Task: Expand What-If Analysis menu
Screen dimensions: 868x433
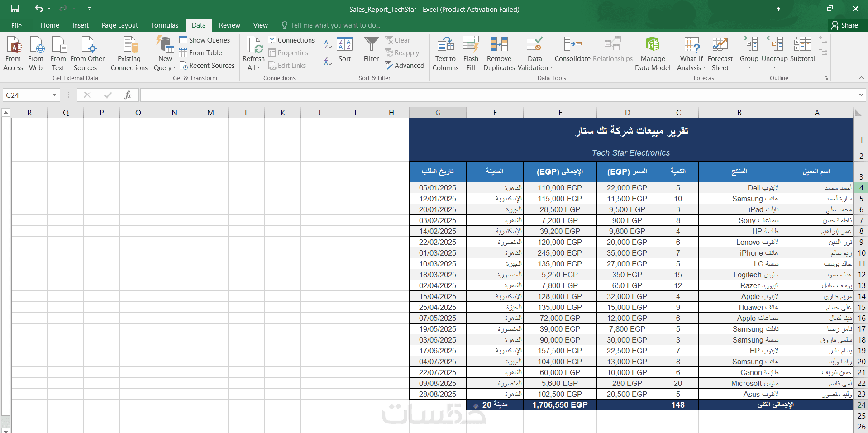Action: point(692,53)
